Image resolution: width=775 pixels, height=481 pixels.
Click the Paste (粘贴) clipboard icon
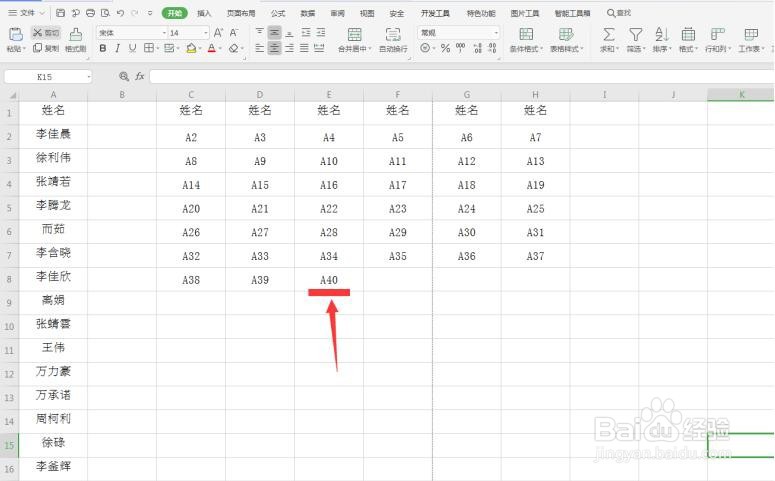16,34
